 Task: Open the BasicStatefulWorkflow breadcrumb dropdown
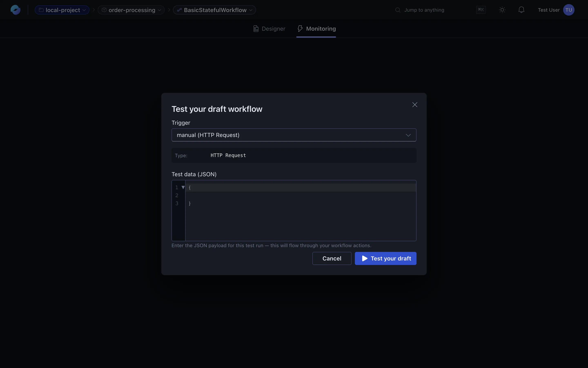(x=214, y=10)
